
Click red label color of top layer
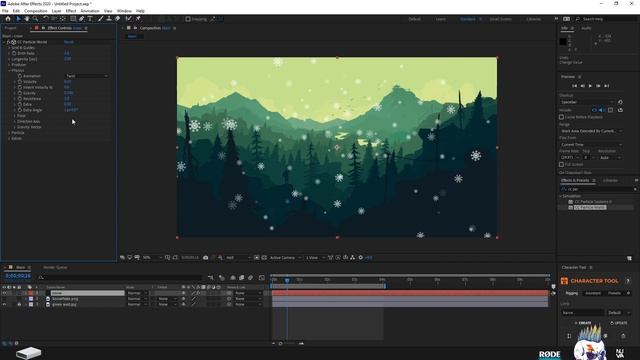[31, 293]
